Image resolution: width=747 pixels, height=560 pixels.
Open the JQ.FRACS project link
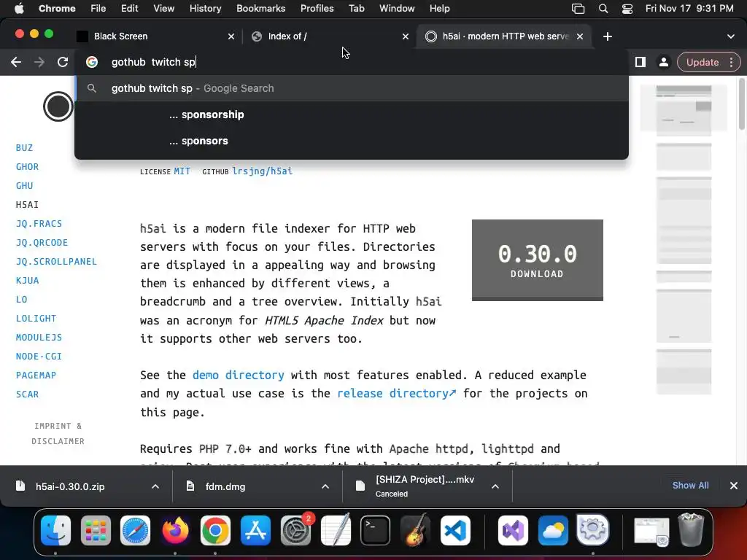click(39, 224)
